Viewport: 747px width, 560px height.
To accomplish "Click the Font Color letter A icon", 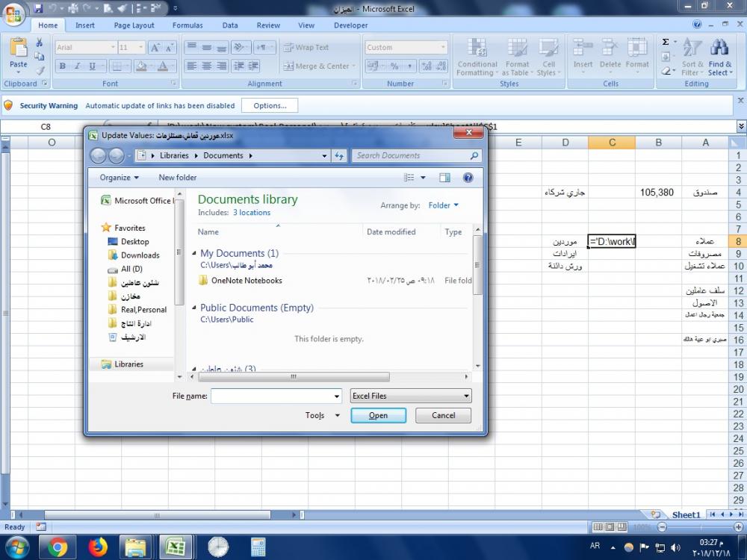I will (x=162, y=66).
